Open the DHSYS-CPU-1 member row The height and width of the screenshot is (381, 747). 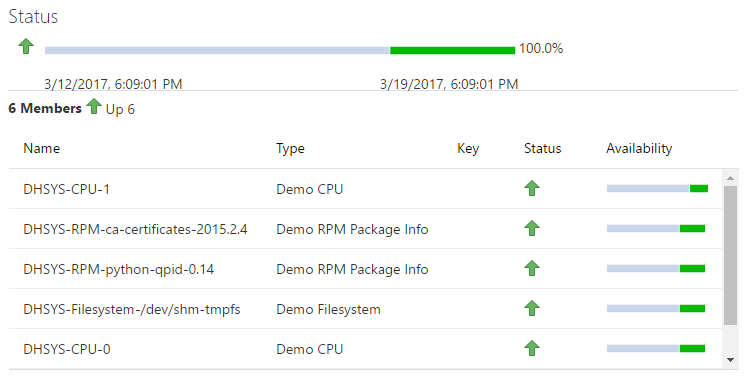pos(365,189)
